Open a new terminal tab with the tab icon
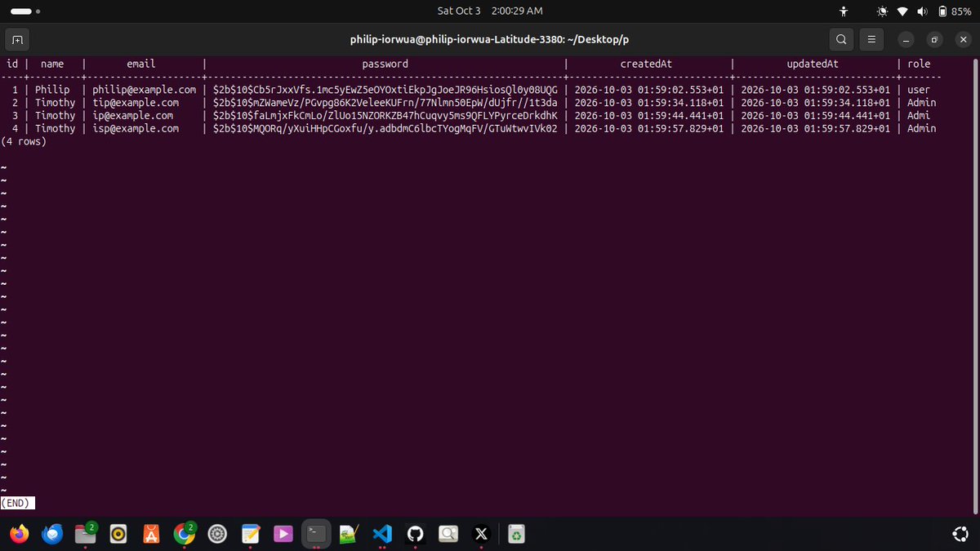The image size is (980, 551). click(18, 39)
